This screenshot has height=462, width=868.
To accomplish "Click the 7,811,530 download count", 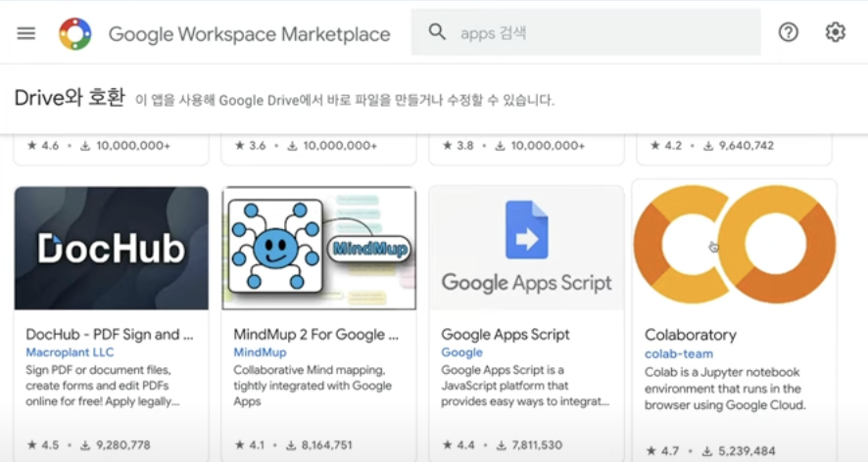I will pos(530,444).
